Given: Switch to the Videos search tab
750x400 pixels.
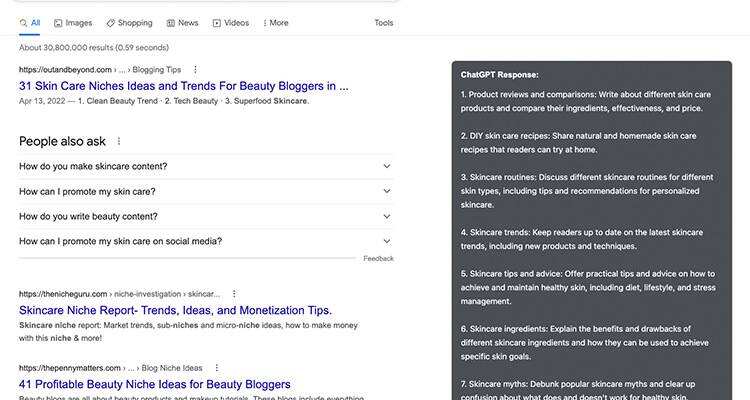Looking at the screenshot, I should [x=231, y=23].
